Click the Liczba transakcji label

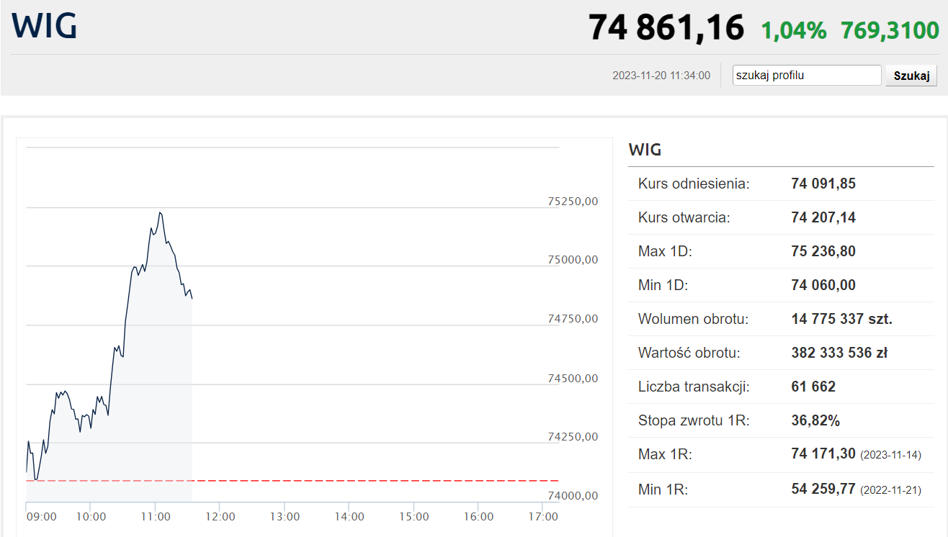click(x=693, y=387)
